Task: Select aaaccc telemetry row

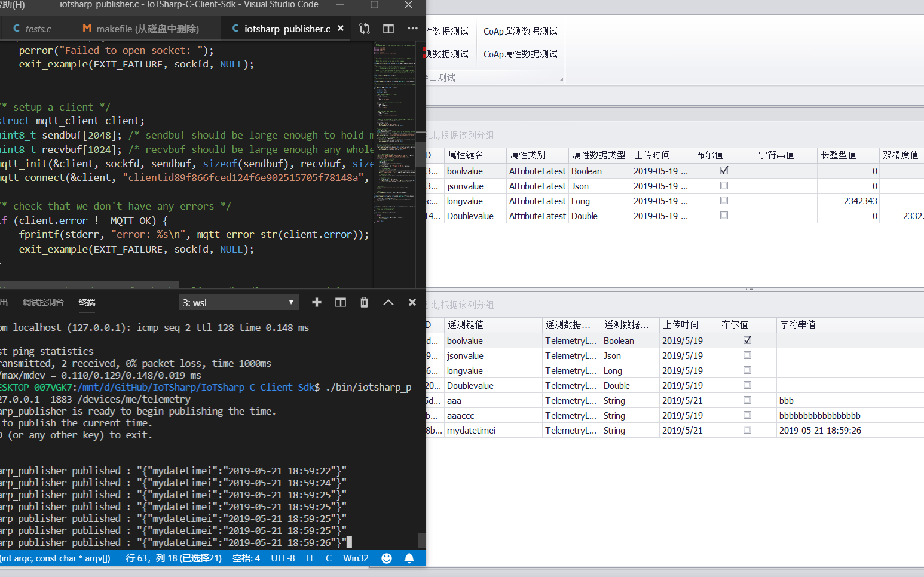Action: (675, 416)
